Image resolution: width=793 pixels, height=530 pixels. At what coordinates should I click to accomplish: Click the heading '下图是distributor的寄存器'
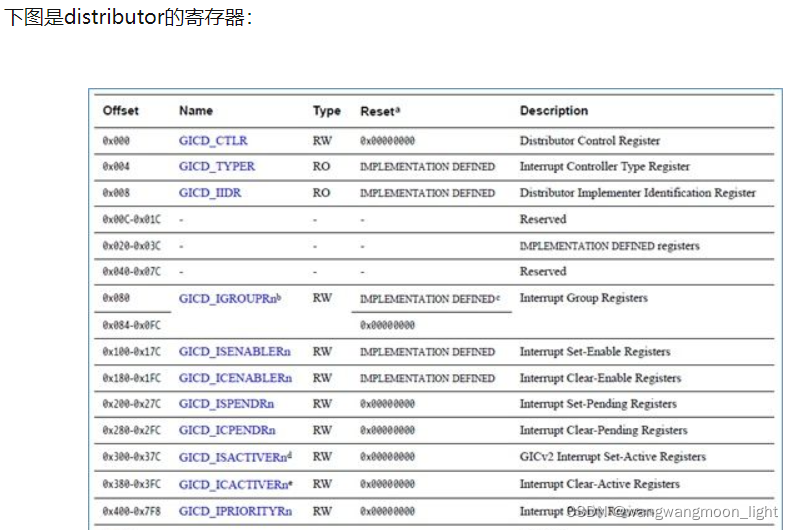[x=128, y=17]
